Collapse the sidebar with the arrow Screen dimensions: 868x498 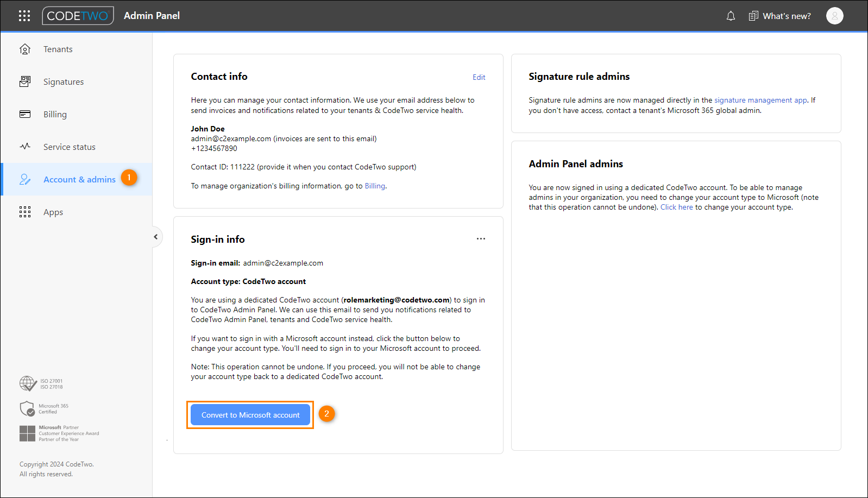(156, 237)
